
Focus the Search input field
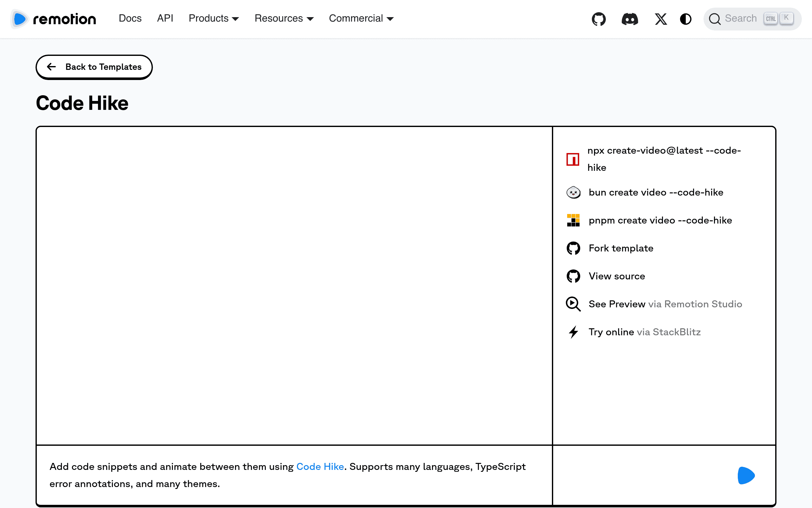[752, 19]
